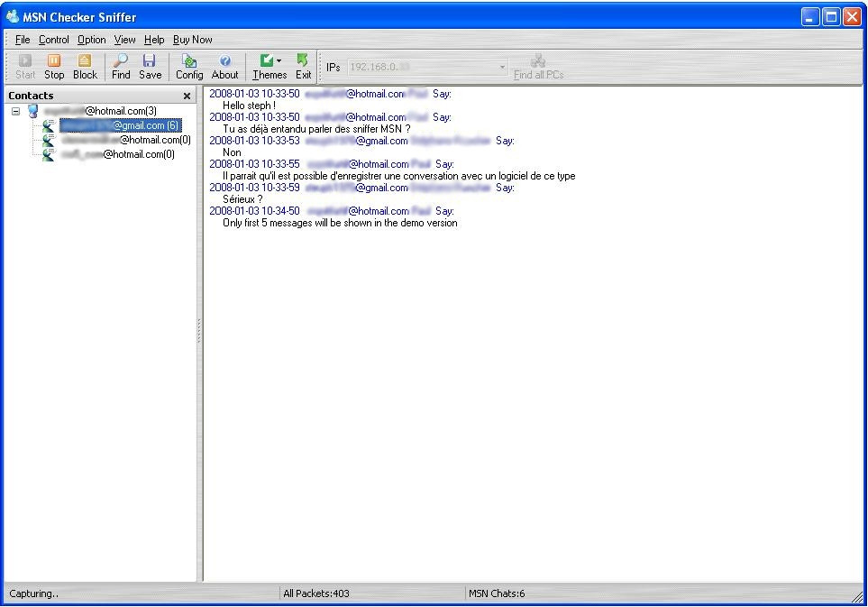The height and width of the screenshot is (607, 868).
Task: Open the IPs combo box dropdown
Action: click(x=501, y=67)
